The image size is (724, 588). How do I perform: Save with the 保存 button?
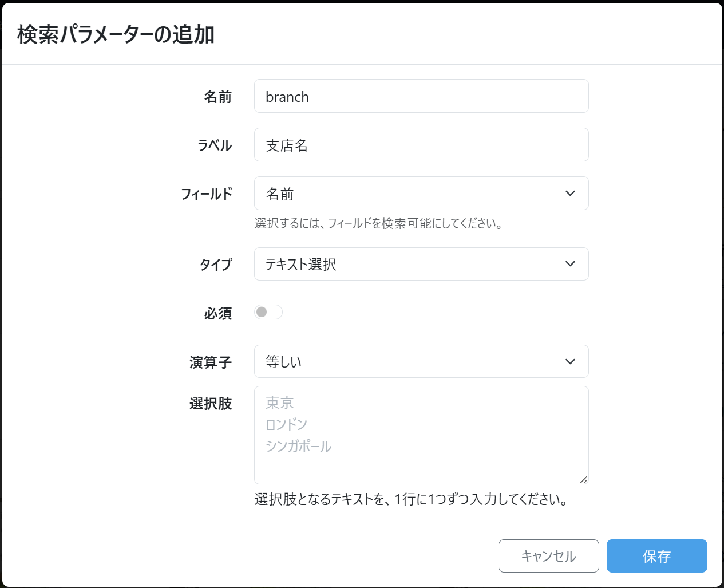tap(656, 556)
